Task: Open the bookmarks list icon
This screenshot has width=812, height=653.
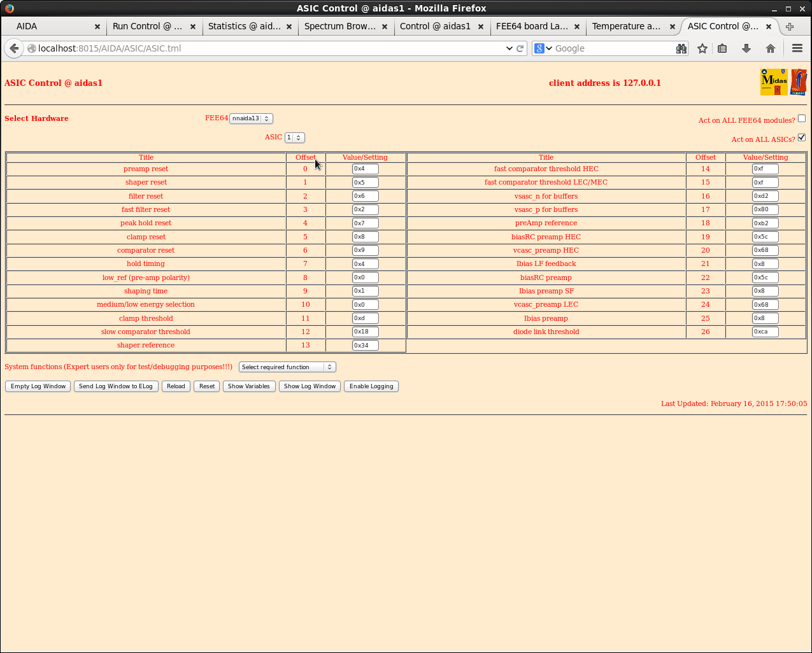Action: pos(722,48)
